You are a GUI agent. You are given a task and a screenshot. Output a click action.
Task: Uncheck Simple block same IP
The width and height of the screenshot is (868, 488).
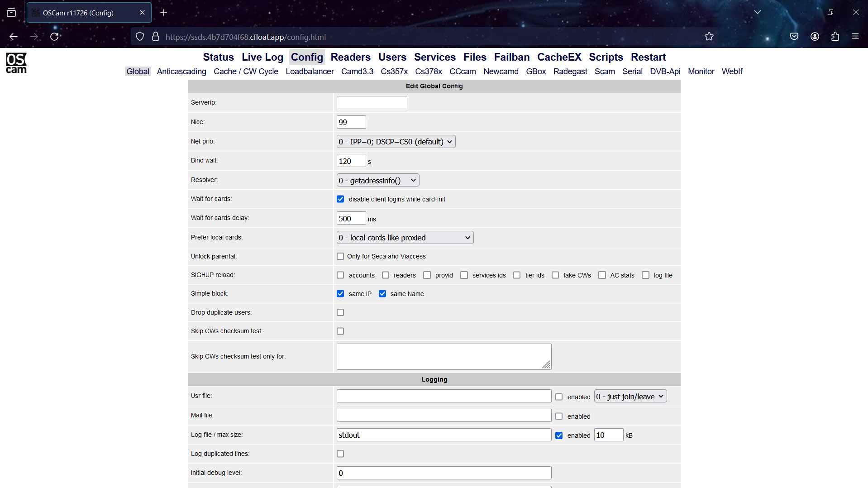click(340, 294)
